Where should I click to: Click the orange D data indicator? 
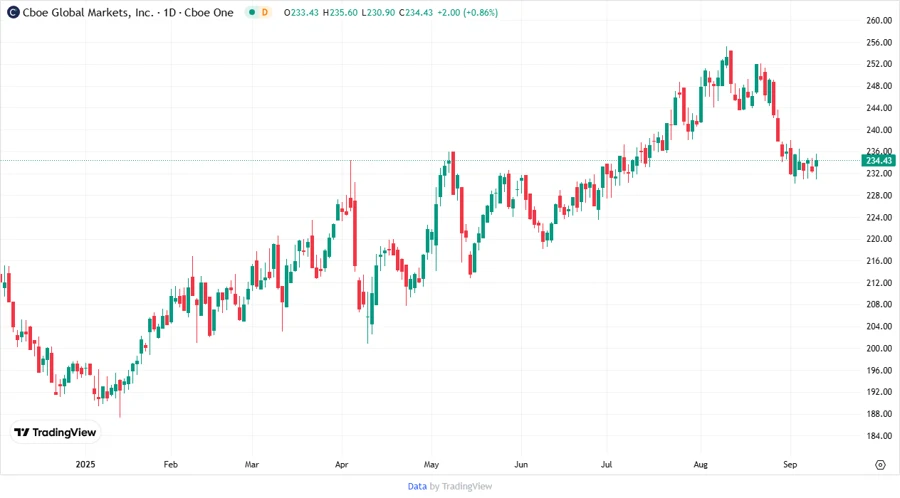[265, 12]
